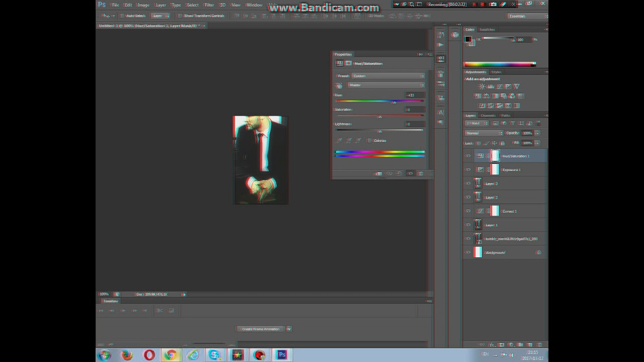Delete the adjustment layer via trash icon
Screen dimensions: 644x362
(420, 173)
